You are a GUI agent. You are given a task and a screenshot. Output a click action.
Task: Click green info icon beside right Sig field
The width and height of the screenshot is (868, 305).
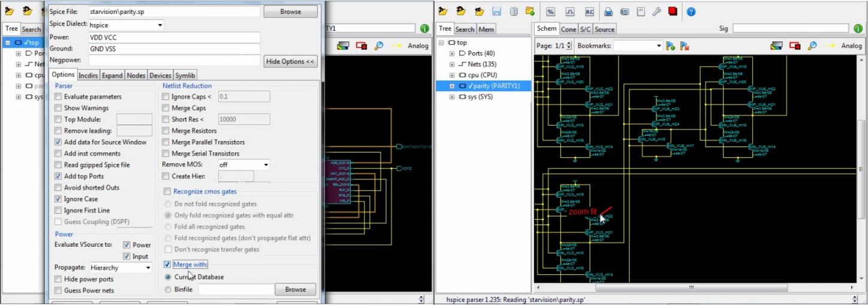click(x=859, y=28)
